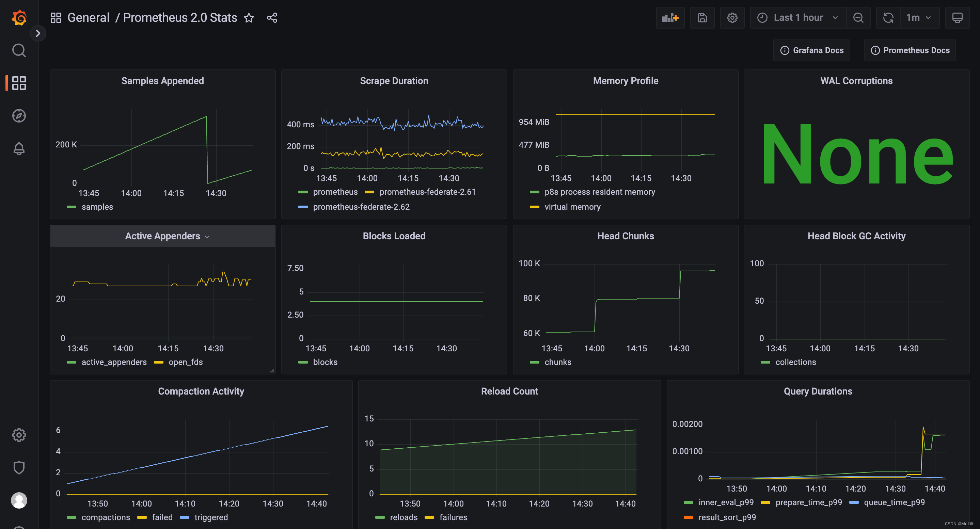Save the Prometheus 2.0 Stats dashboard
The height and width of the screenshot is (529, 980).
coord(702,17)
